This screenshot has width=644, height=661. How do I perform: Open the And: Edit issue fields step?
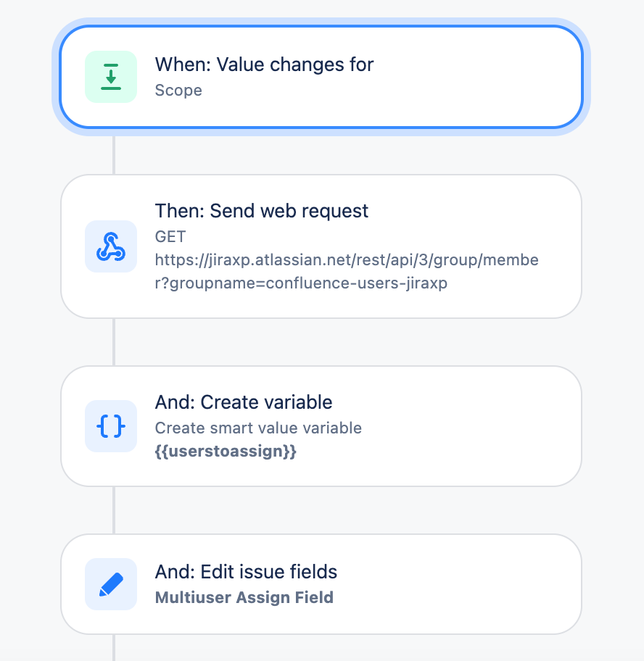[x=321, y=584]
